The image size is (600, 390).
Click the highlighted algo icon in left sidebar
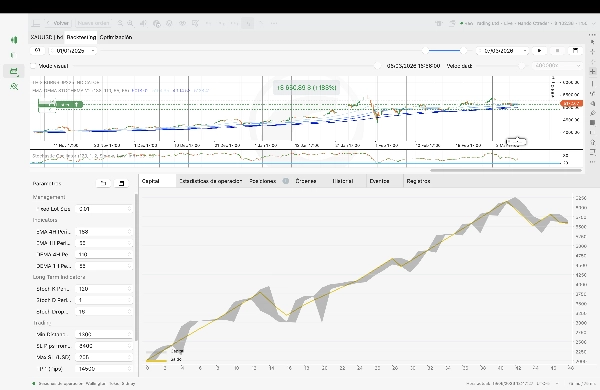coord(14,71)
